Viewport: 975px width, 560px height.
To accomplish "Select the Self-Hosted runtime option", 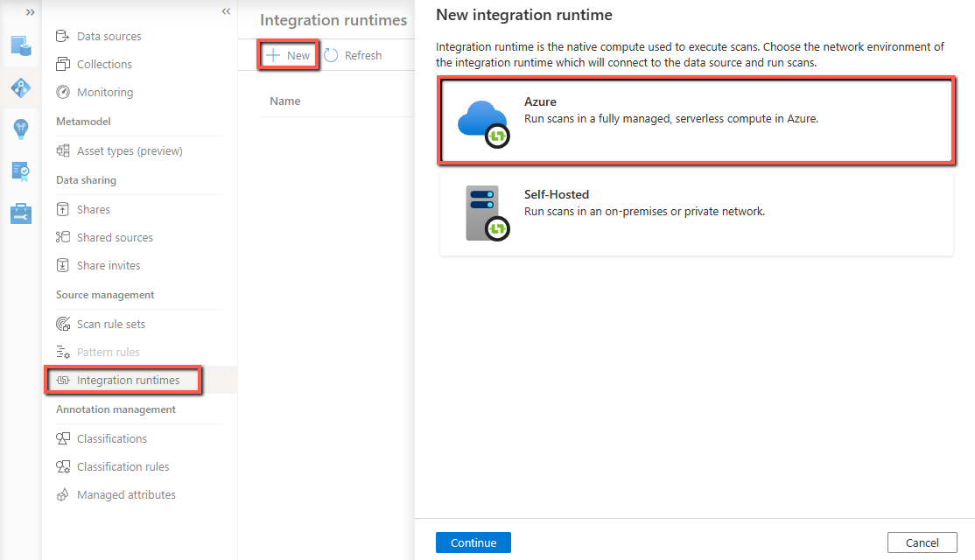I will (x=696, y=213).
